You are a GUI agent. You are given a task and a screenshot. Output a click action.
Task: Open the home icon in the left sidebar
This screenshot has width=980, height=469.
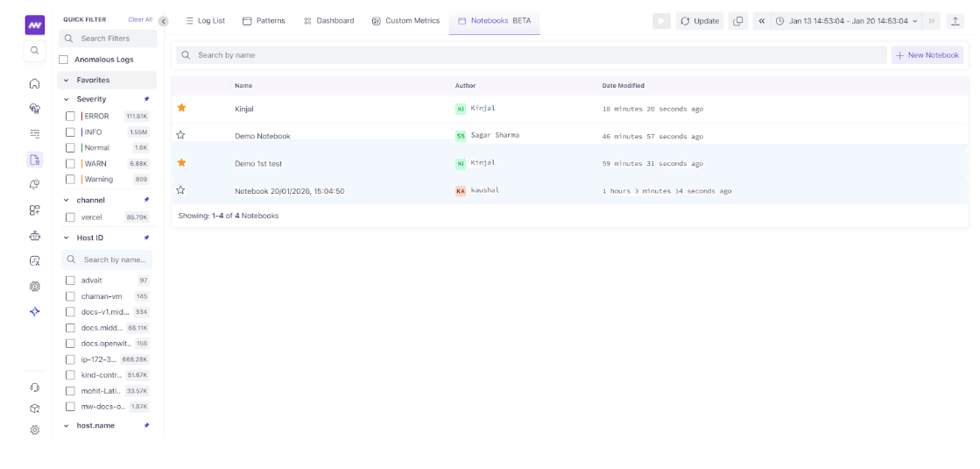(35, 84)
